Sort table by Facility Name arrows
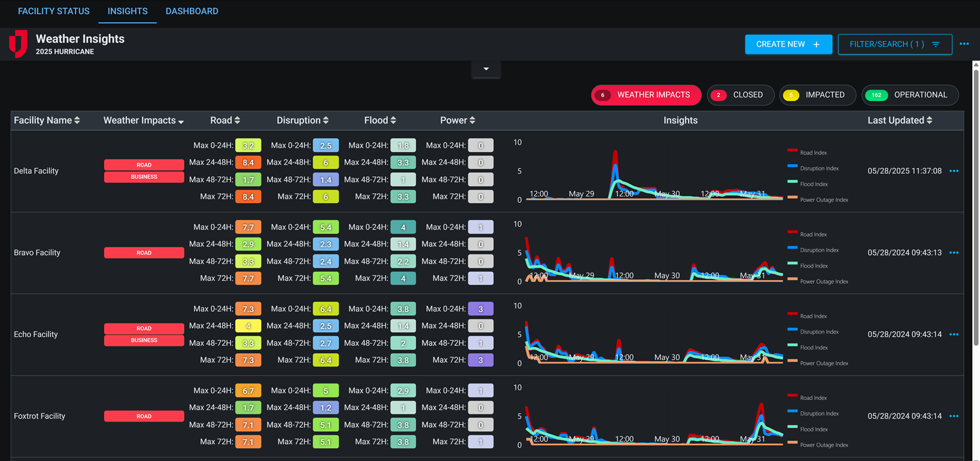This screenshot has width=980, height=461. click(77, 121)
